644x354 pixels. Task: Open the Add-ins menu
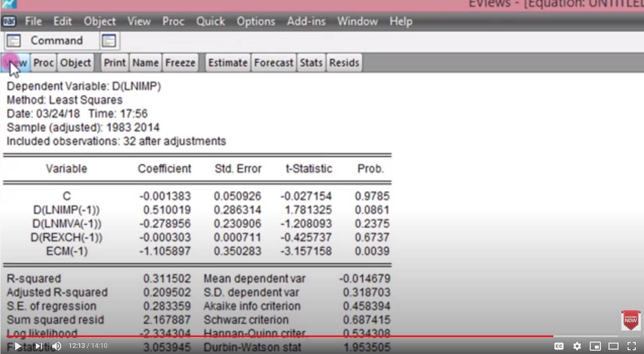[306, 21]
